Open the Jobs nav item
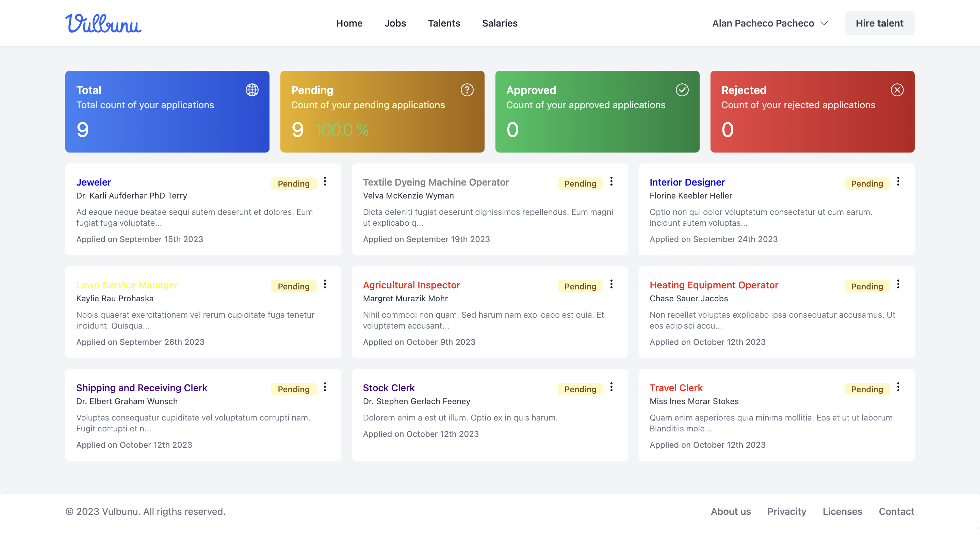The image size is (980, 555). (x=395, y=23)
